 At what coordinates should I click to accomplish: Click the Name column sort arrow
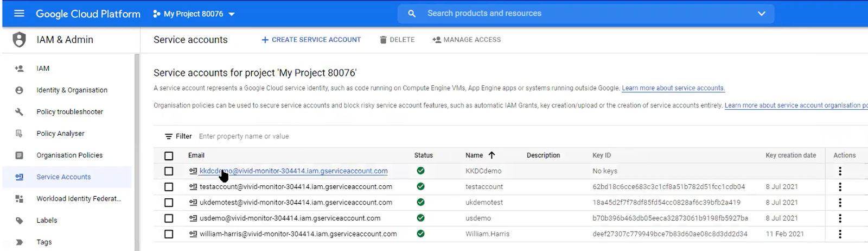(492, 155)
